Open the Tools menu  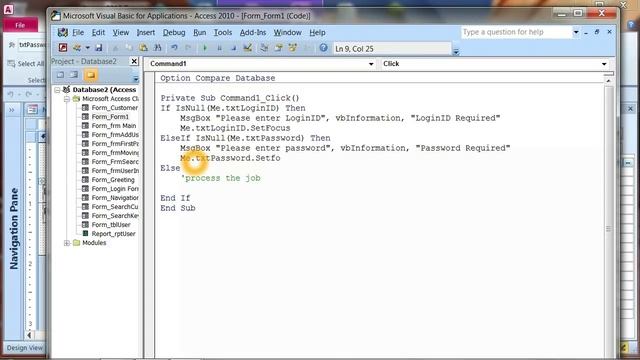pyautogui.click(x=223, y=32)
